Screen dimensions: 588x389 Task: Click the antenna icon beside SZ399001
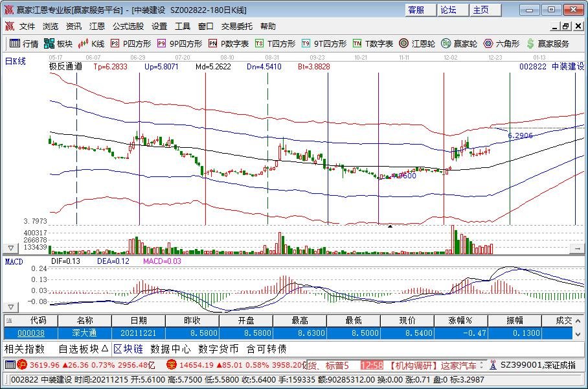493,364
